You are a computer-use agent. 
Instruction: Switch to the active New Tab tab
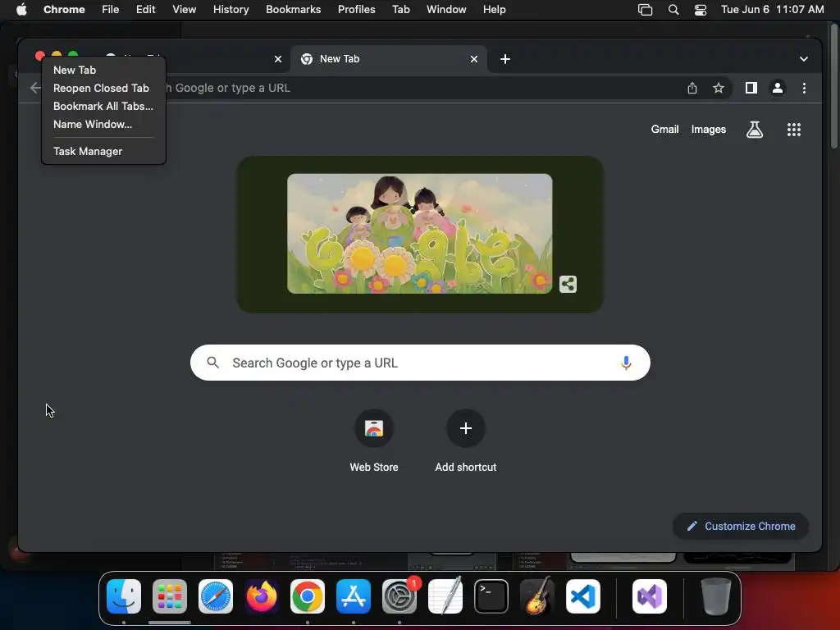388,59
